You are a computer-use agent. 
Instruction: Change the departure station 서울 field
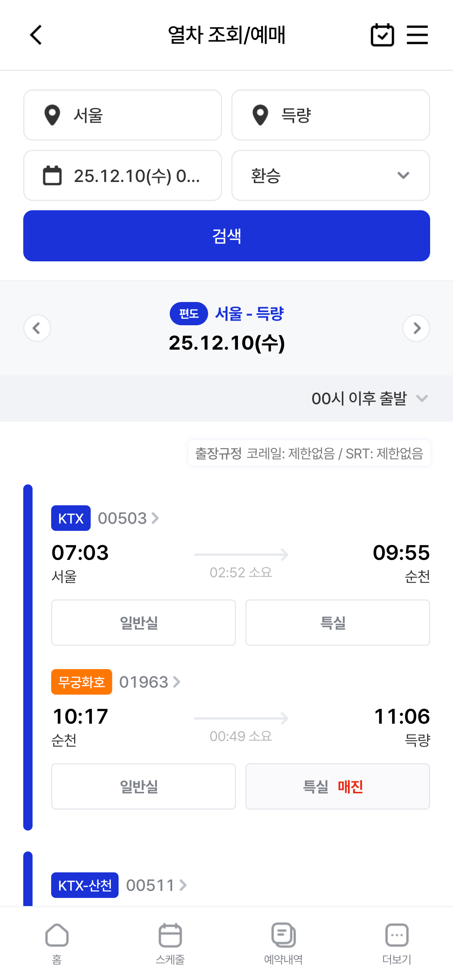coord(122,115)
